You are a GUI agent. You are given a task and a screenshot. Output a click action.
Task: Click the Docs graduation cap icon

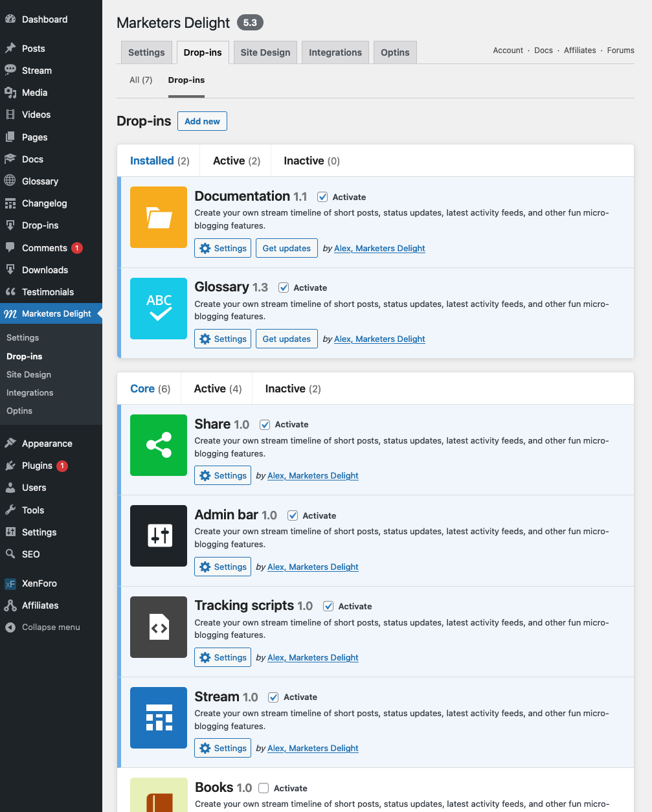(x=10, y=159)
